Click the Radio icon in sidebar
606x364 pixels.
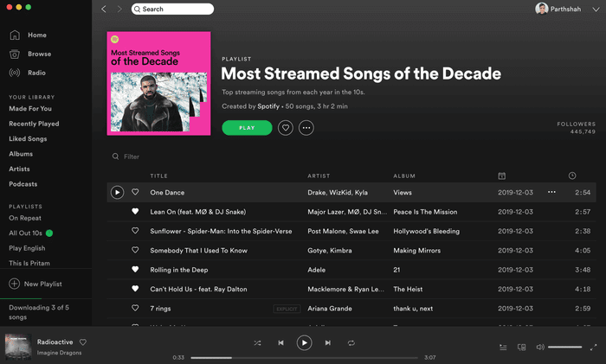(x=15, y=73)
